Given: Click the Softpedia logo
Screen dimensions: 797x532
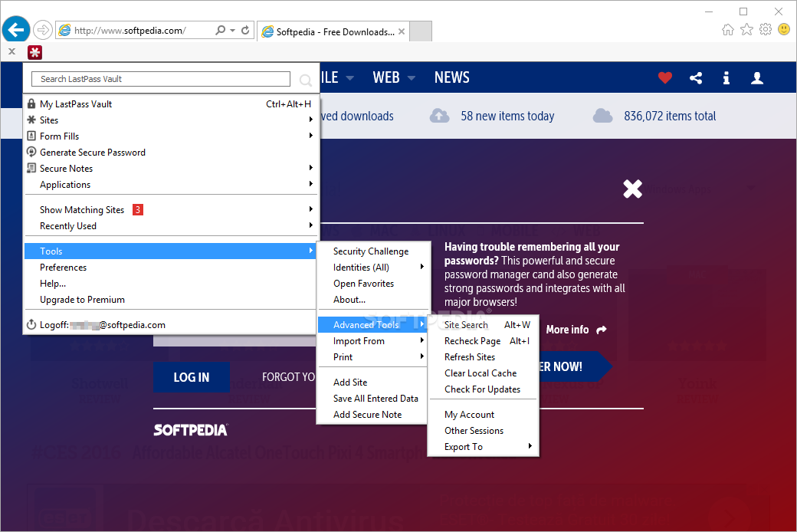Looking at the screenshot, I should pyautogui.click(x=191, y=430).
